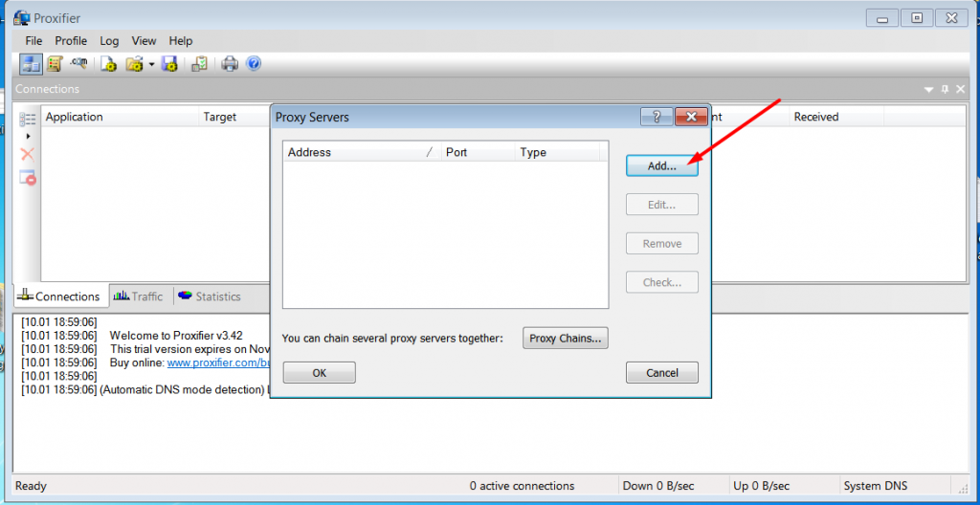Open the proxifier.com buy online link
This screenshot has width=980, height=505.
(x=219, y=362)
